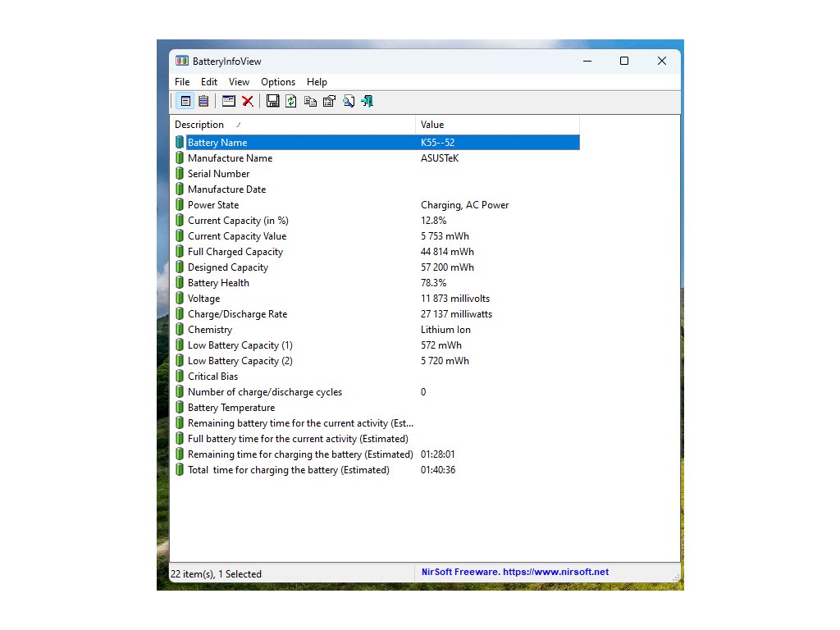Click the battery icon beside Manufacture Date
The width and height of the screenshot is (840, 630).
(x=180, y=189)
